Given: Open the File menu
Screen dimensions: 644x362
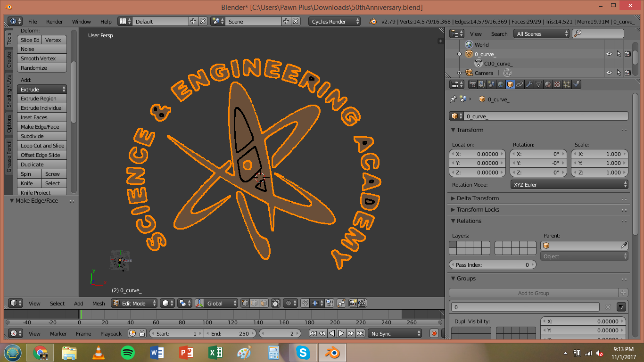Looking at the screenshot, I should click(x=33, y=22).
